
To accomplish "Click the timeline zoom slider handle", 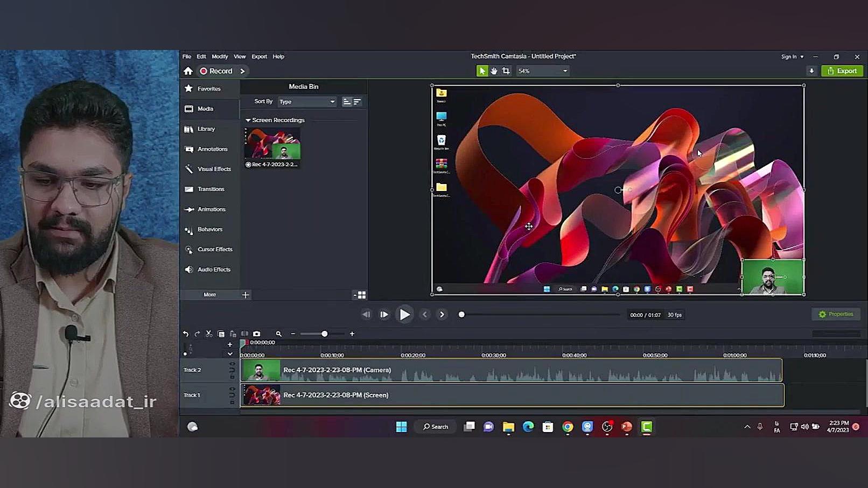I will (x=325, y=334).
